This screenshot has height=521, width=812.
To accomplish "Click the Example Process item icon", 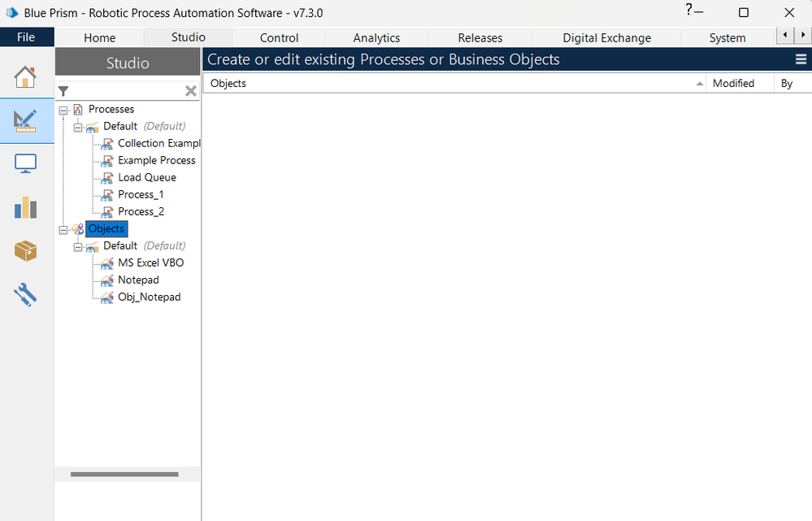I will click(107, 161).
